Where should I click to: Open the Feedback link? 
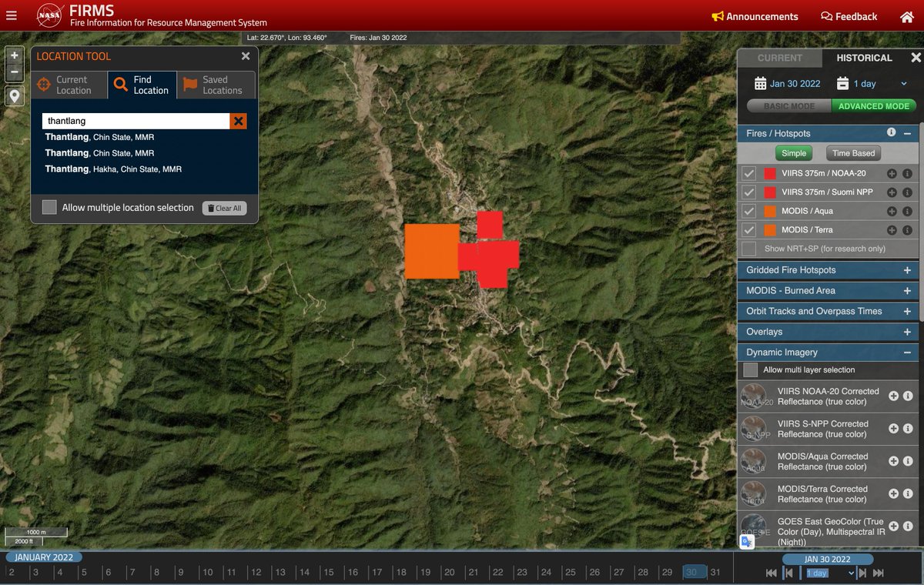click(849, 16)
